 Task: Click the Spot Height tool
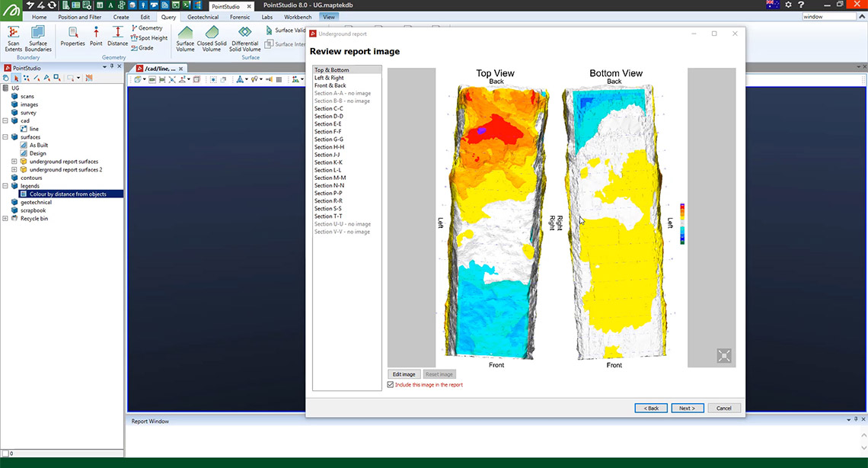pyautogui.click(x=149, y=38)
